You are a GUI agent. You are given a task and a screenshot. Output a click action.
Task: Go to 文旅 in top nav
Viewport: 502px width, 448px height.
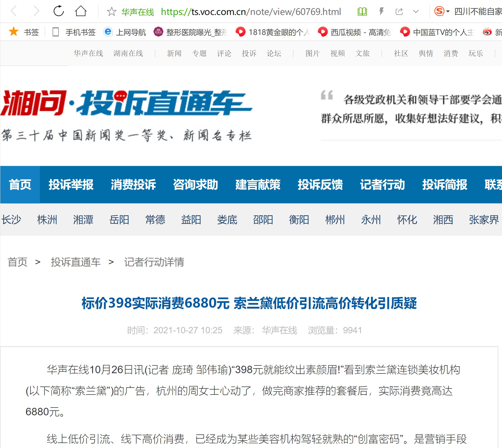[362, 53]
